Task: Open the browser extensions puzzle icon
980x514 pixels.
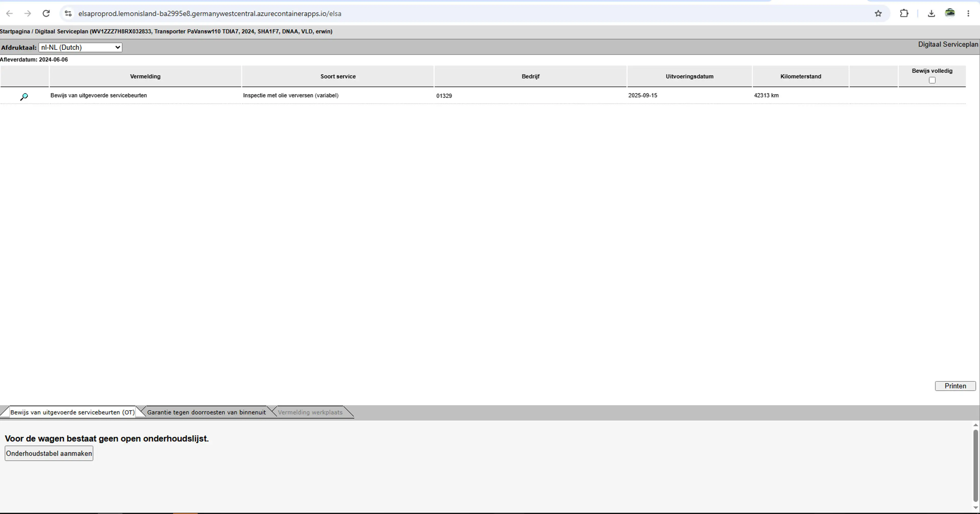Action: 904,14
